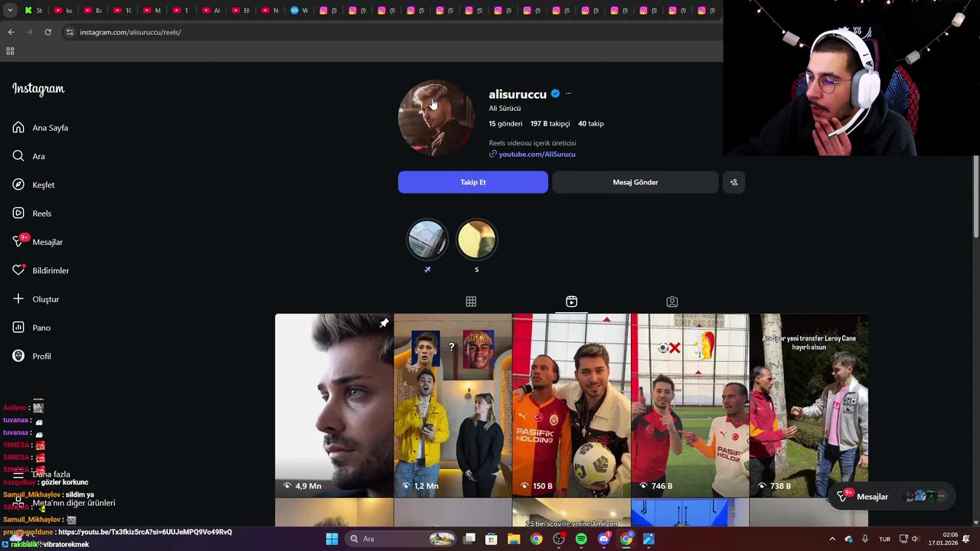Open the pinned reel with 4,9 Mn views
This screenshot has height=551, width=980.
pos(334,406)
